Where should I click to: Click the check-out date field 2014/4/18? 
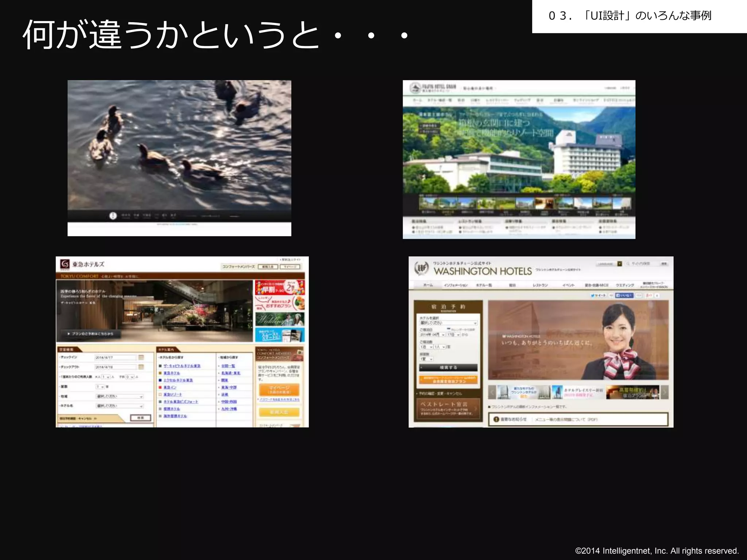pos(115,367)
